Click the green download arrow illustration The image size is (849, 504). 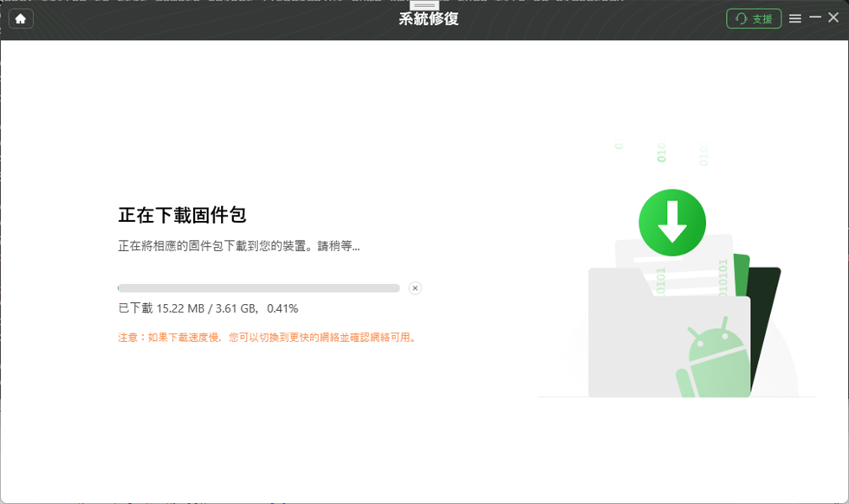pyautogui.click(x=672, y=223)
